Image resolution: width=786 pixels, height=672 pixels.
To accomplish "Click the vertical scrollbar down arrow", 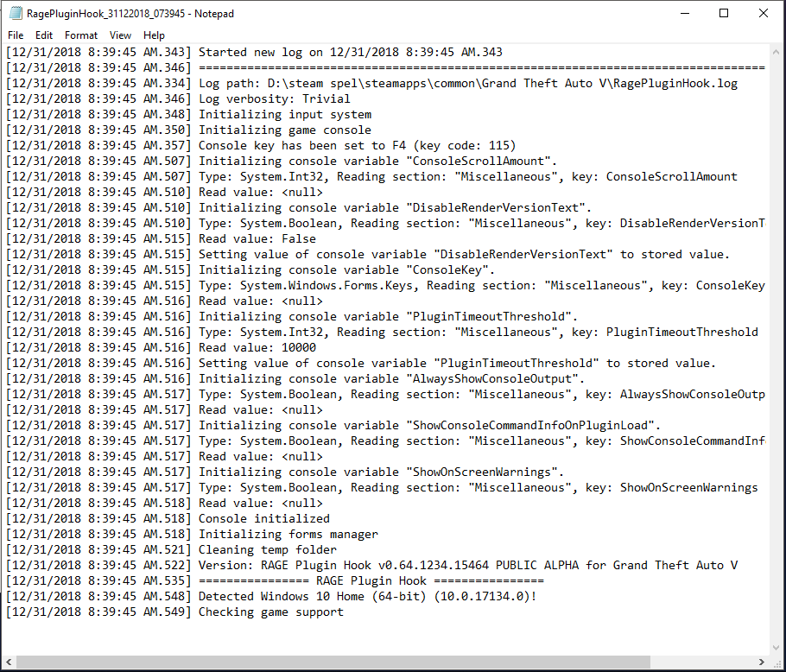I will [x=776, y=648].
